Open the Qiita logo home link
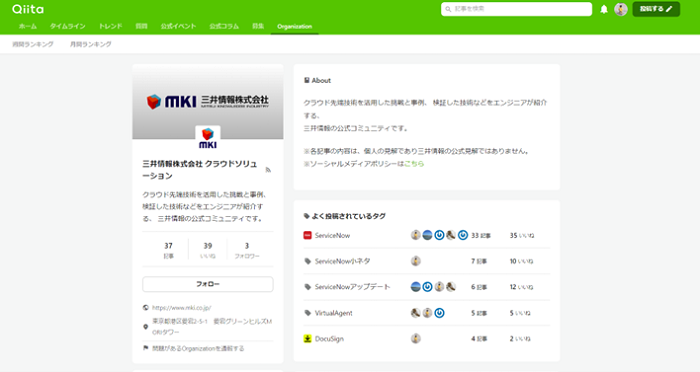The width and height of the screenshot is (700, 372). (28, 9)
